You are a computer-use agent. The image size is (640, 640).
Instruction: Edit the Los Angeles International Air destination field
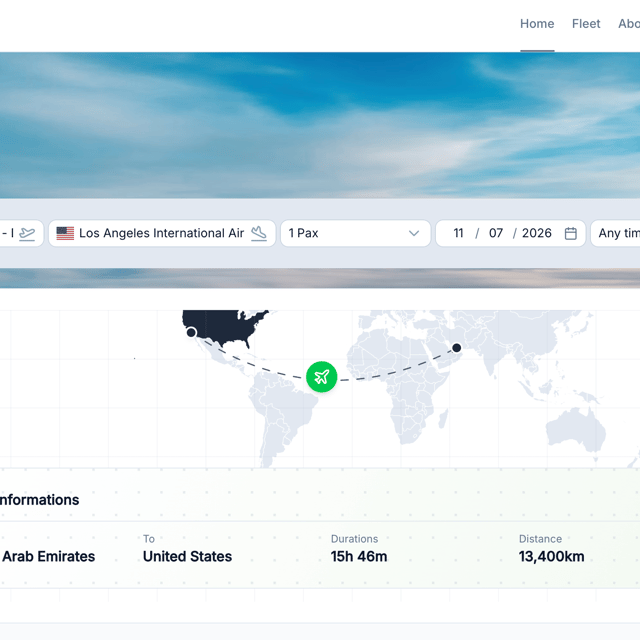point(162,233)
